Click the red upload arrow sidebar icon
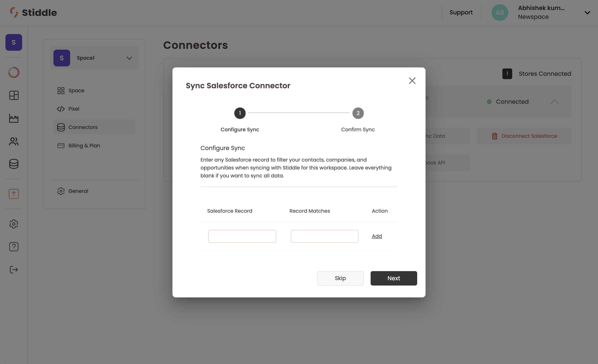 (x=14, y=194)
